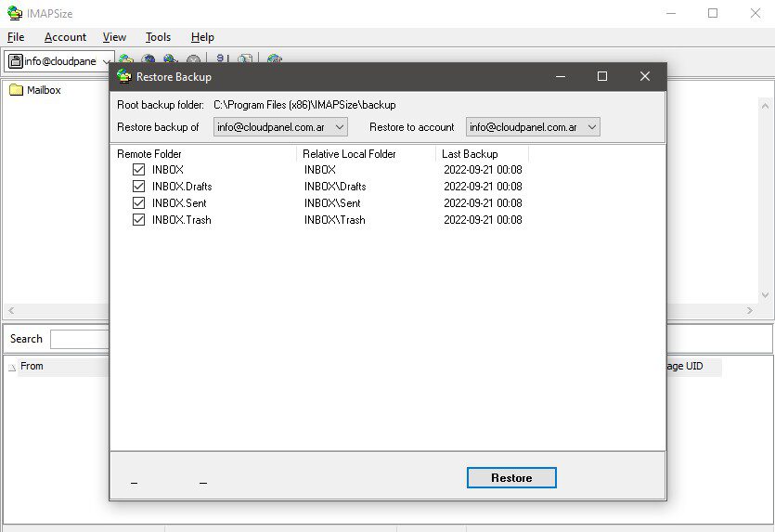The image size is (775, 532).
Task: Close the Restore Backup dialog
Action: [x=645, y=76]
